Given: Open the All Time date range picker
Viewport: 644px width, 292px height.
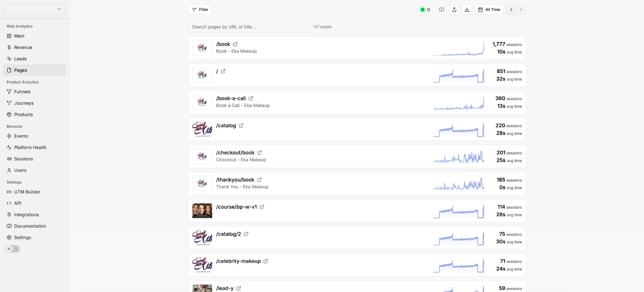Looking at the screenshot, I should point(489,10).
